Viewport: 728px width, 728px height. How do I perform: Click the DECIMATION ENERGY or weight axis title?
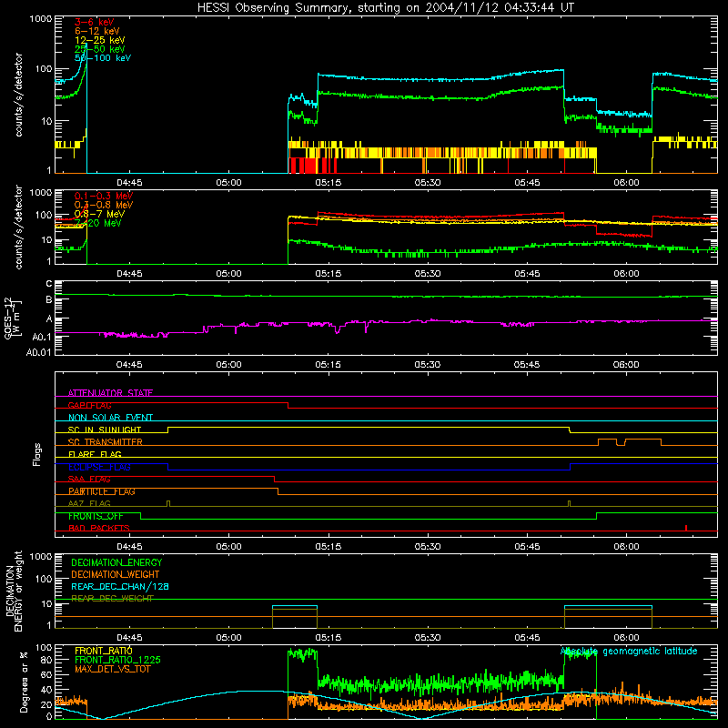pos(14,591)
